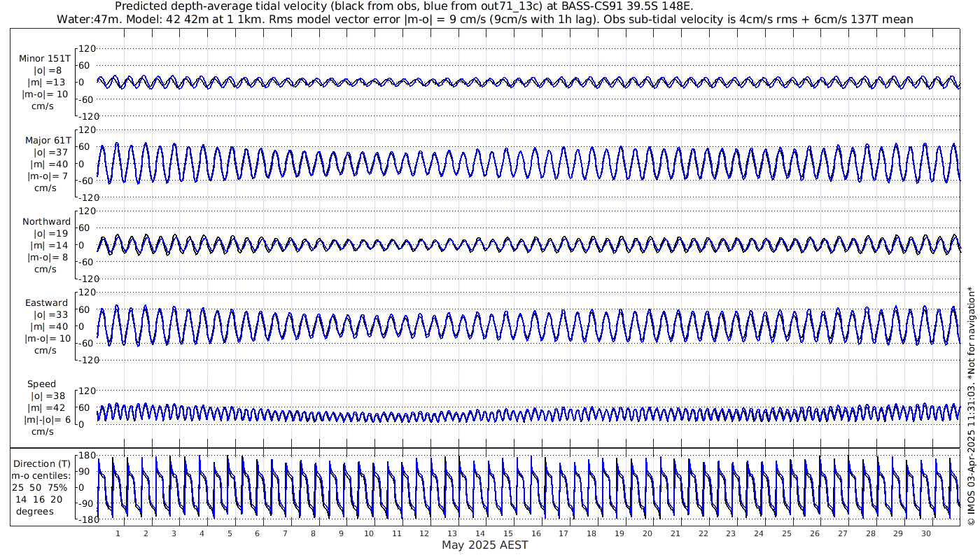Click the 'Water:47m. Model: 42 42m' subtitle line

(485, 19)
